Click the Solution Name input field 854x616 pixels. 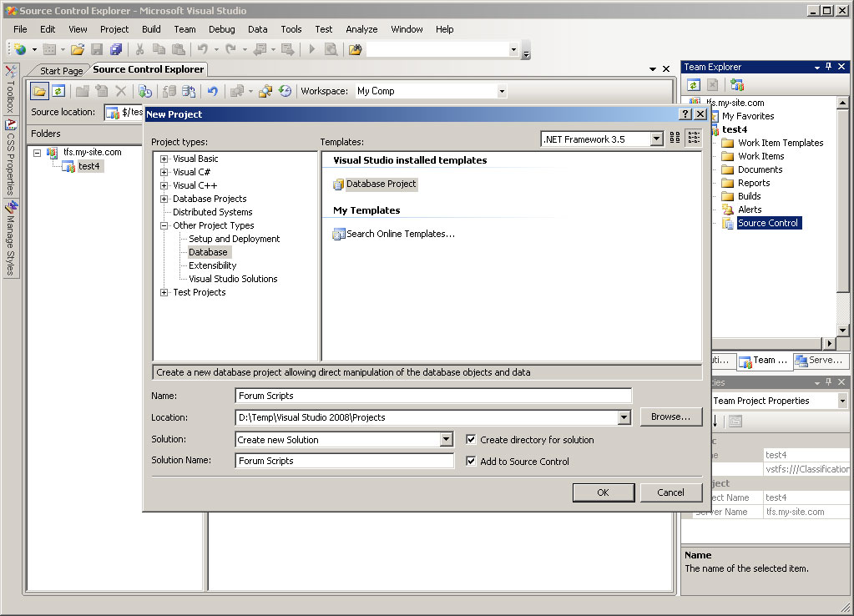345,461
